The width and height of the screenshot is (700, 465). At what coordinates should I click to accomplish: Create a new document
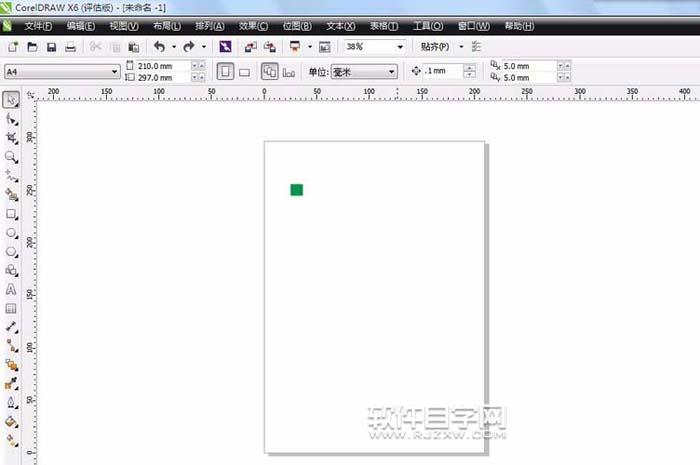click(13, 47)
